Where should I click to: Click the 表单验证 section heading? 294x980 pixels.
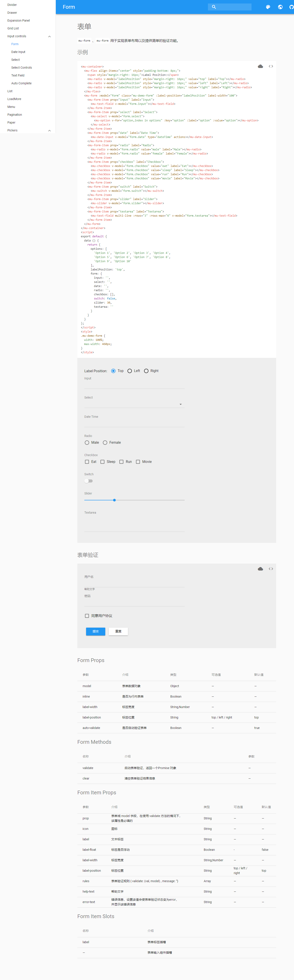[x=88, y=555]
